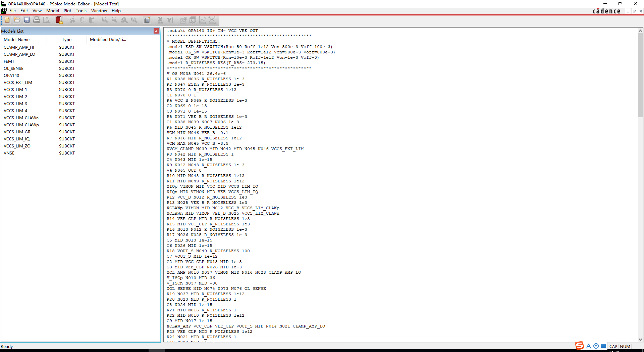Click the down arrow of the text scrollbar
644x352 pixels.
pyautogui.click(x=640, y=340)
